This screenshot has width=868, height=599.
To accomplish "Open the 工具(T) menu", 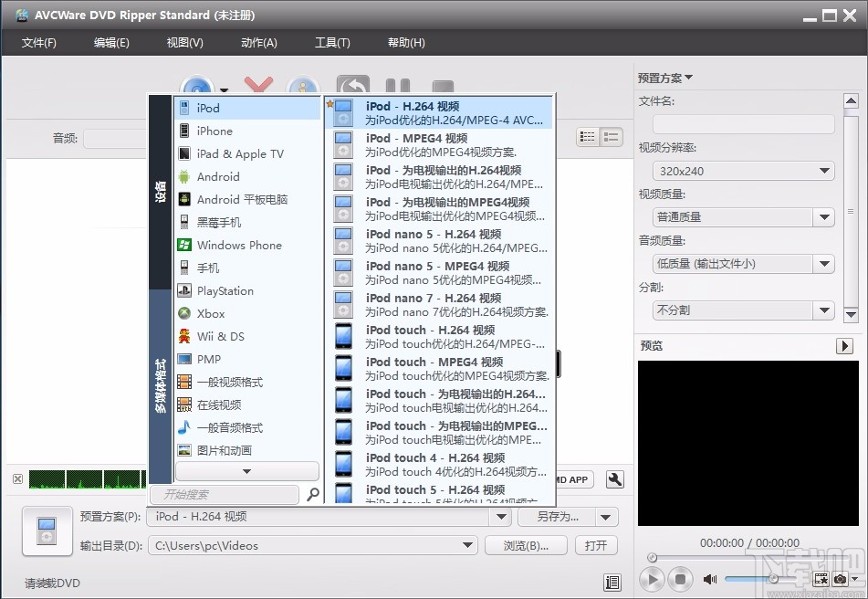I will (332, 42).
